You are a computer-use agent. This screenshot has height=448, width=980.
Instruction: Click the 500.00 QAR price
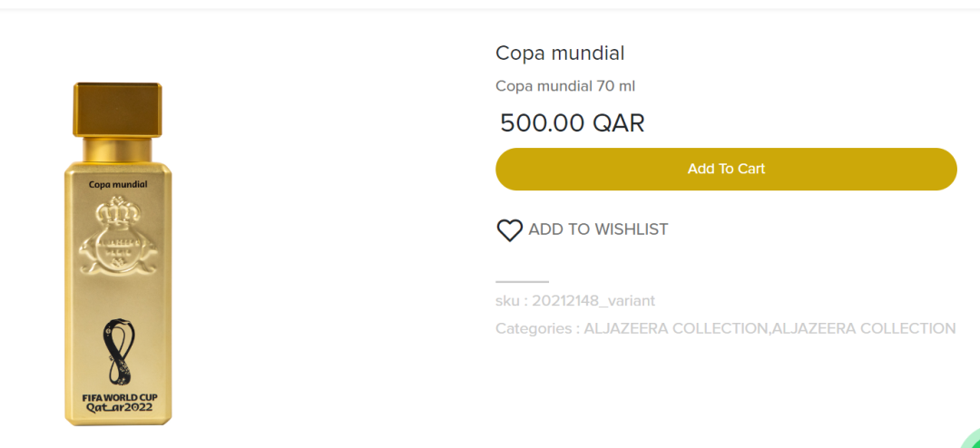click(572, 123)
